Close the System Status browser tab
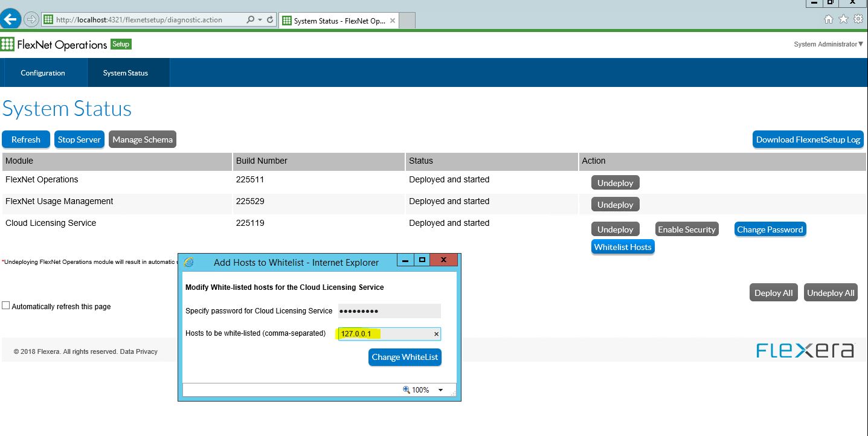 (393, 21)
